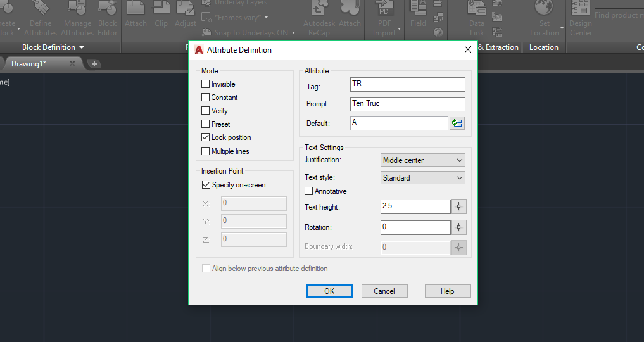
Task: Click the Location panel title
Action: [x=544, y=47]
